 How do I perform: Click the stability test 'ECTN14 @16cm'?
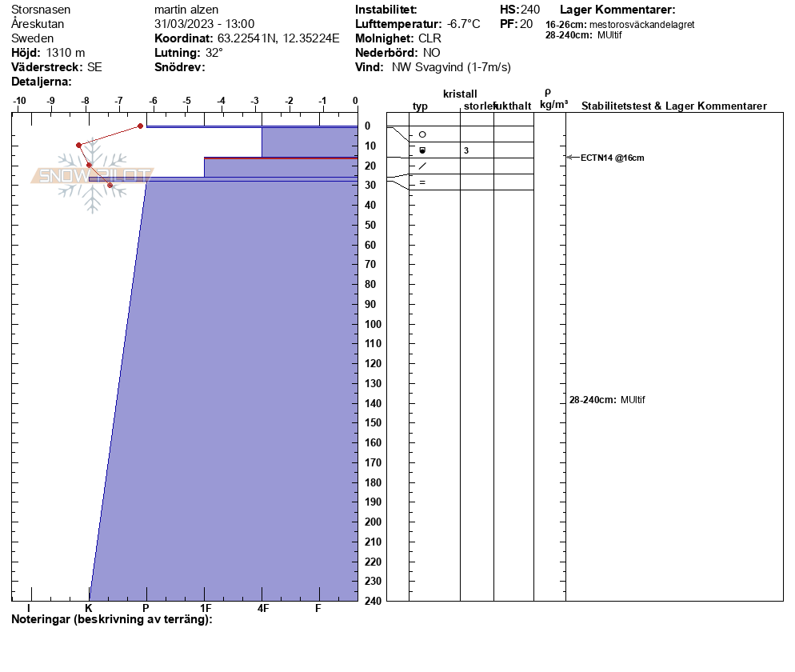click(x=613, y=158)
